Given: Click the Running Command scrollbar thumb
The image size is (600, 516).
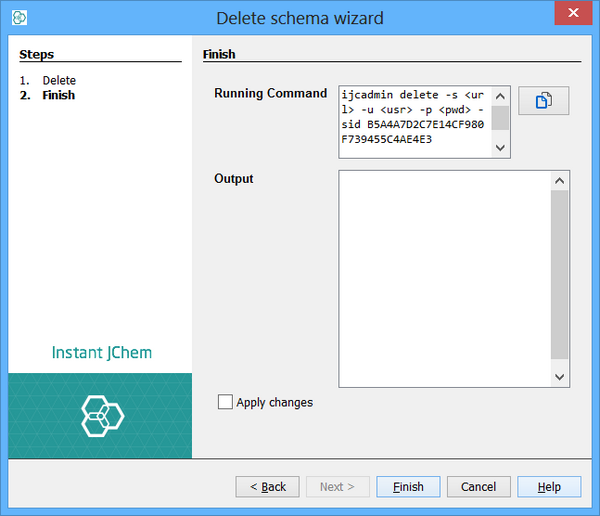Looking at the screenshot, I should tap(500, 118).
